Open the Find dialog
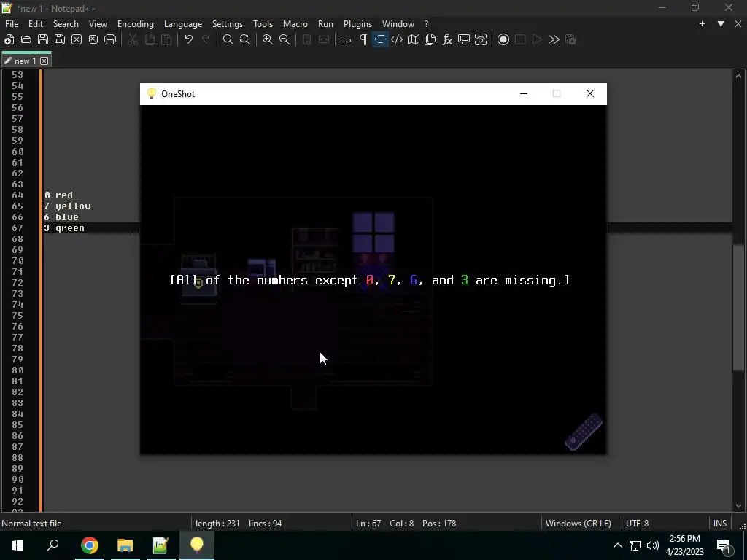Viewport: 747px width, 560px height. click(x=228, y=39)
